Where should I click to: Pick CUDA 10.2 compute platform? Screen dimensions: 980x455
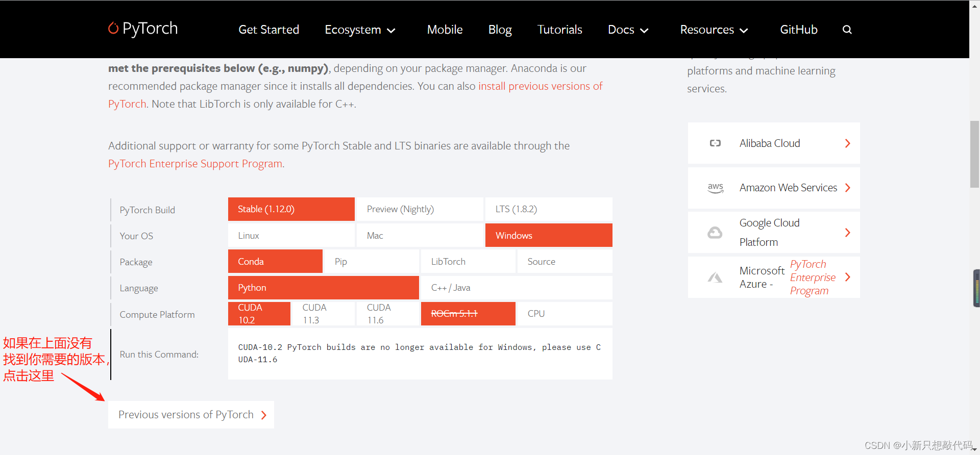click(x=259, y=314)
